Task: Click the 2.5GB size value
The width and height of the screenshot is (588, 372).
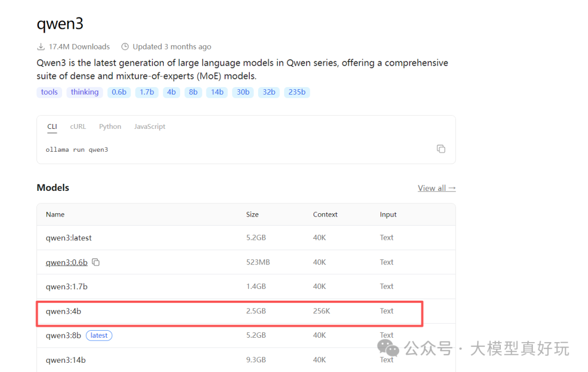Action: click(256, 311)
